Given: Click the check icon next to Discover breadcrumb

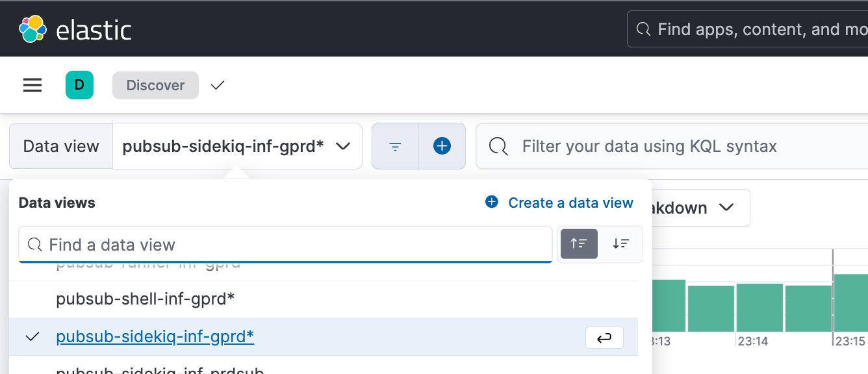Looking at the screenshot, I should [x=217, y=85].
